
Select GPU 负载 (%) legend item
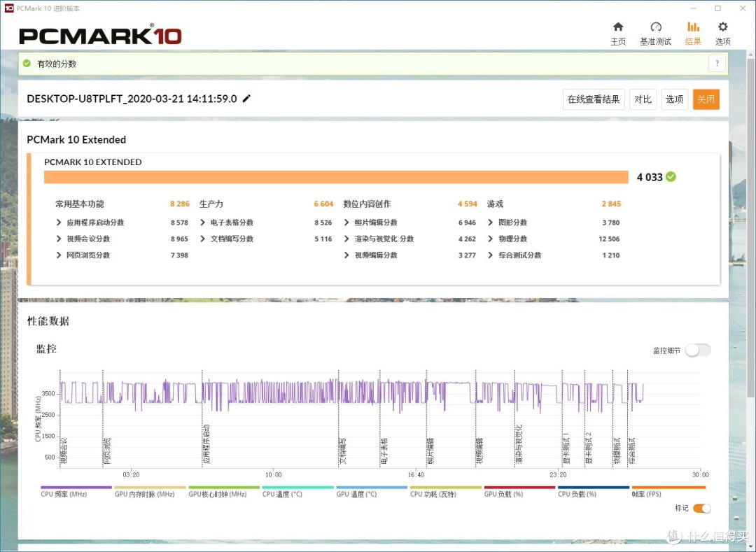click(x=519, y=492)
